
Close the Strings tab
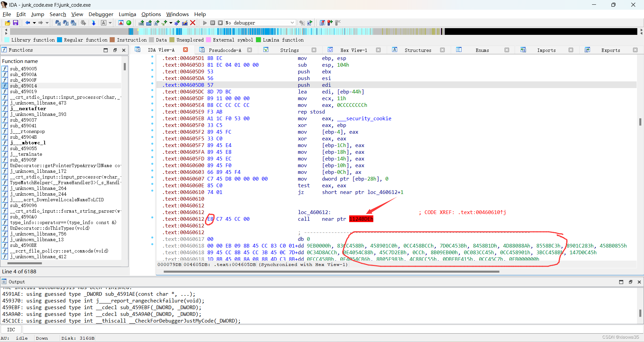314,50
